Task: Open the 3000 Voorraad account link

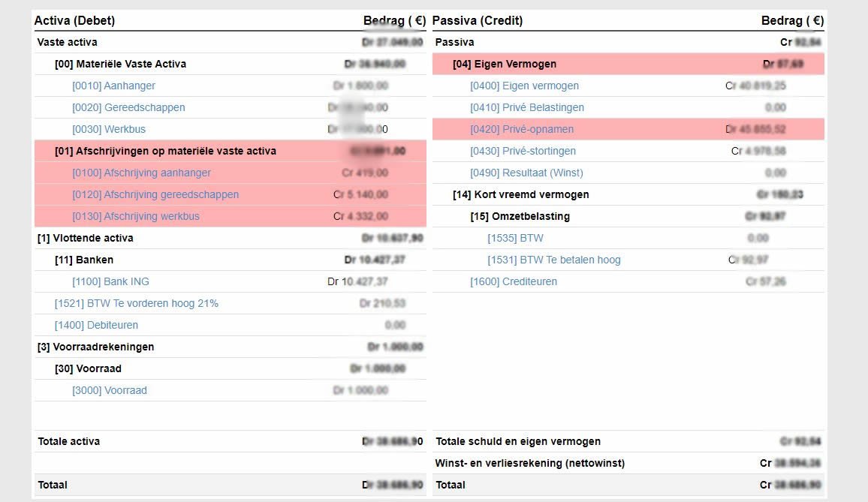Action: click(110, 390)
